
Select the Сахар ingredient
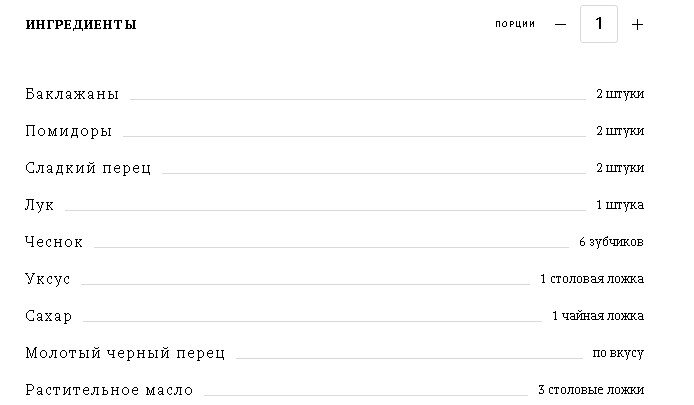pyautogui.click(x=49, y=316)
